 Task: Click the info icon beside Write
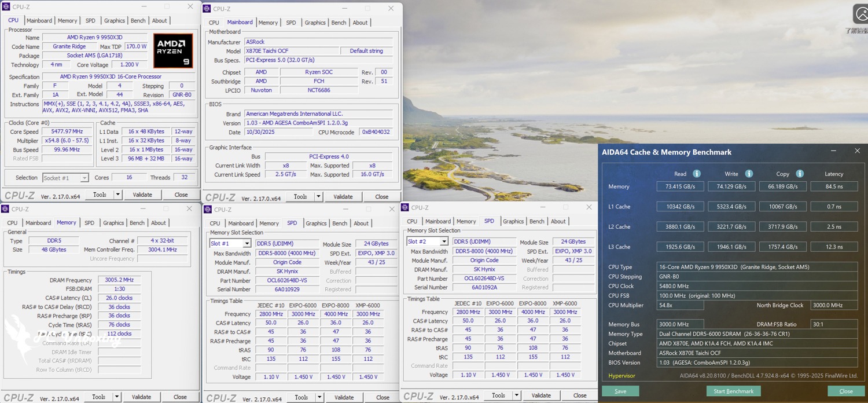(x=749, y=174)
